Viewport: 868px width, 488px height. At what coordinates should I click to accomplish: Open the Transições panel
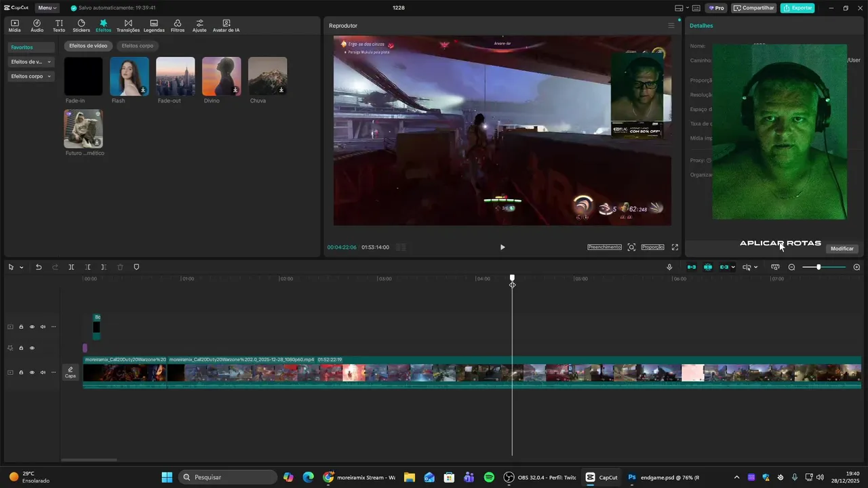[x=128, y=26]
